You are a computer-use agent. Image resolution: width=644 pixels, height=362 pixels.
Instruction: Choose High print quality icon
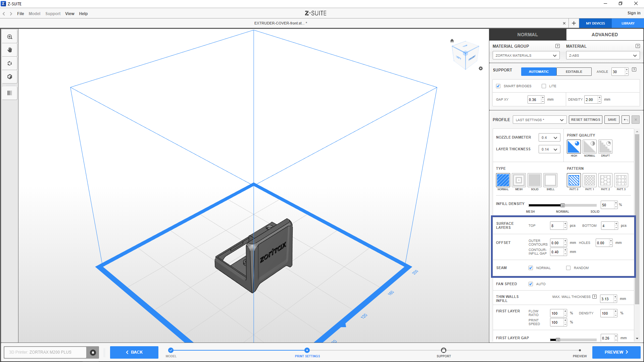point(574,147)
